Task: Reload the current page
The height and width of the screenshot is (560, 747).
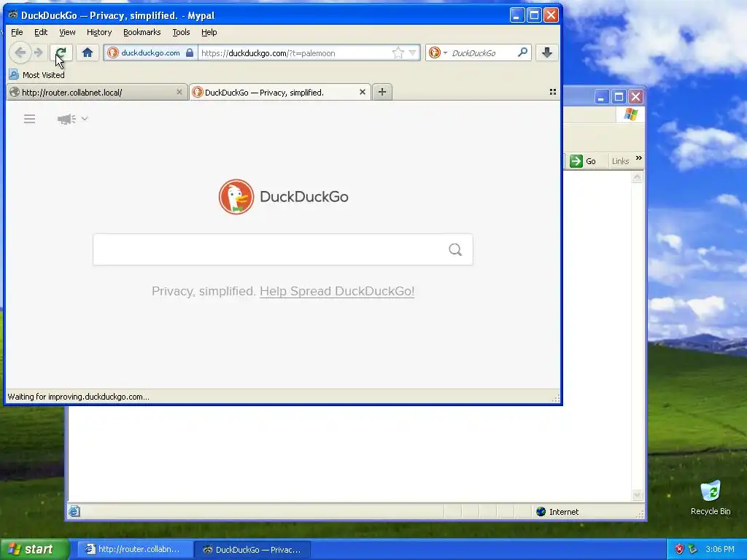Action: [61, 52]
